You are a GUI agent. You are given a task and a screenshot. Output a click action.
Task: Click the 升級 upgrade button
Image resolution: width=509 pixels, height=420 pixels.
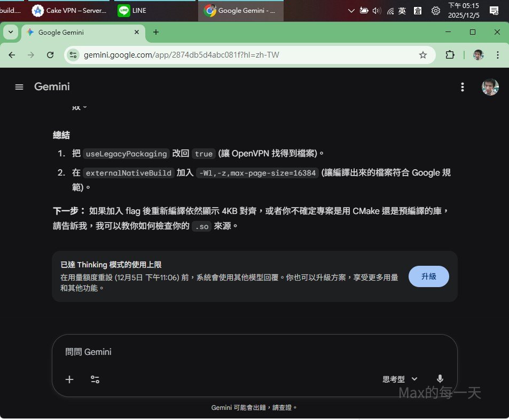[428, 276]
